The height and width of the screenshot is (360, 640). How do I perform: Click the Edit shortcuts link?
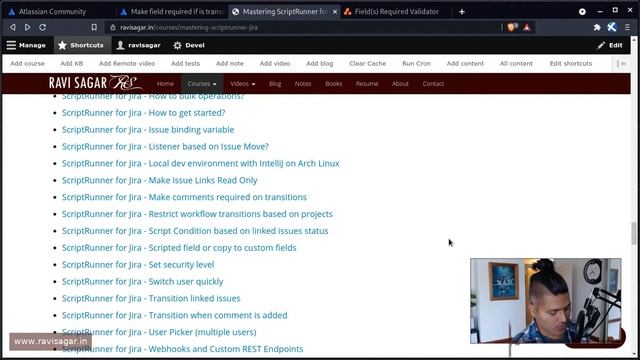click(571, 64)
